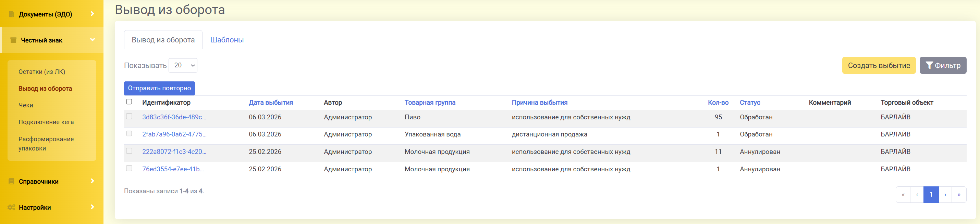This screenshot has height=224, width=980.
Task: Select checkbox for the 222a8072-f1c3-4c20 row
Action: click(x=129, y=151)
